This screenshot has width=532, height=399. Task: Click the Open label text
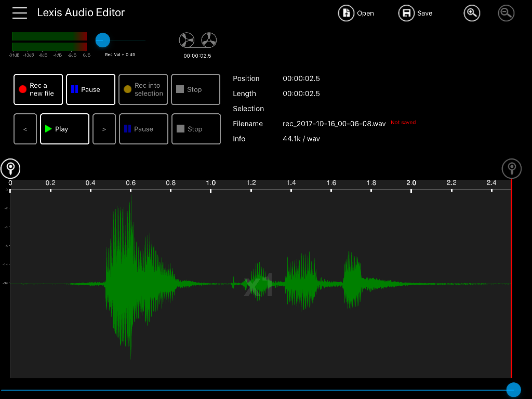[365, 13]
